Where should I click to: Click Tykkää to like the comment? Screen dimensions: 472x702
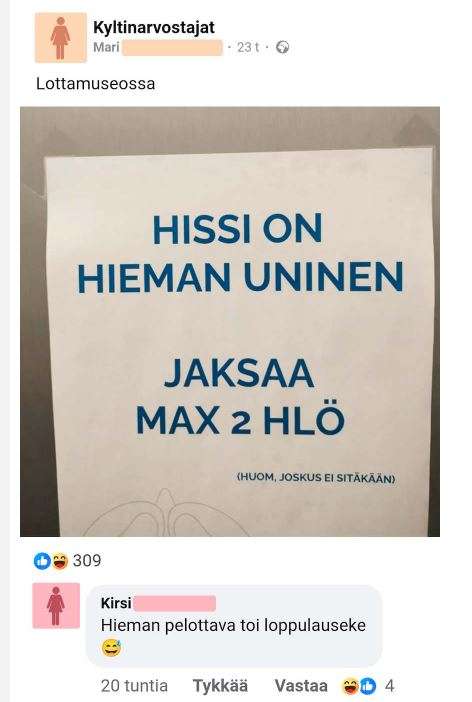pos(220,685)
